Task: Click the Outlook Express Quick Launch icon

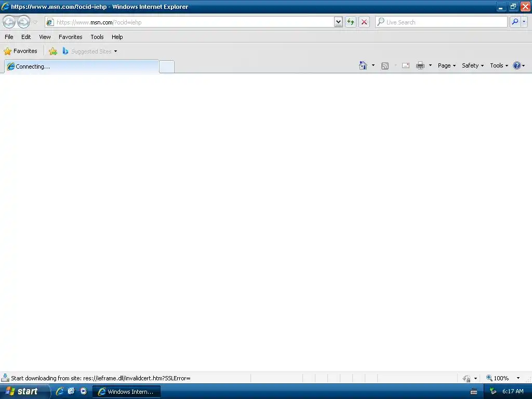Action: tap(71, 391)
